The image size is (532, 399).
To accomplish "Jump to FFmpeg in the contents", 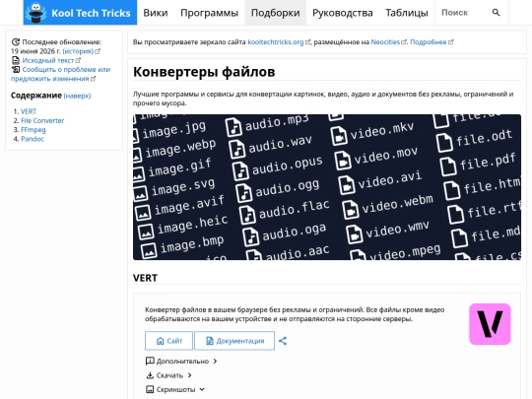I will [33, 130].
